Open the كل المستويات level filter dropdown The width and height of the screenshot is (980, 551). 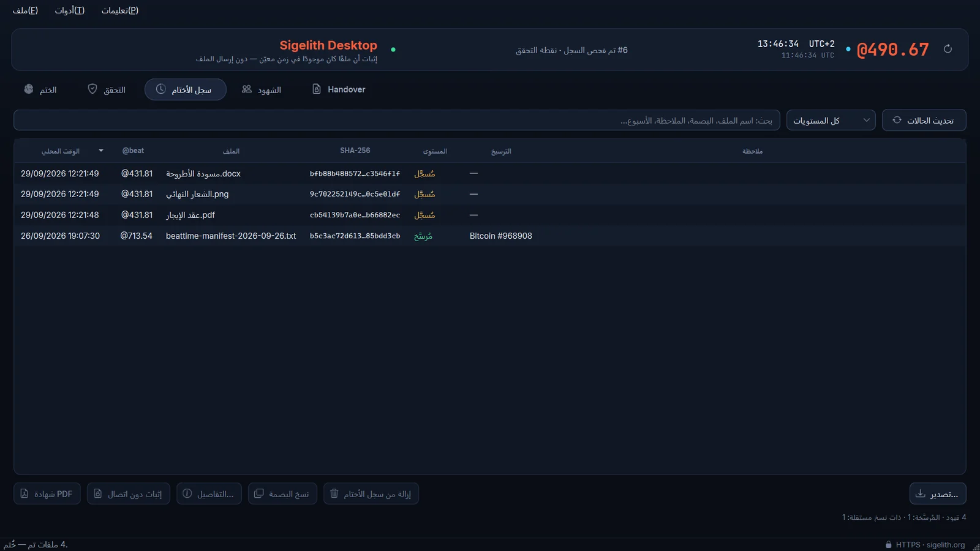click(x=831, y=120)
